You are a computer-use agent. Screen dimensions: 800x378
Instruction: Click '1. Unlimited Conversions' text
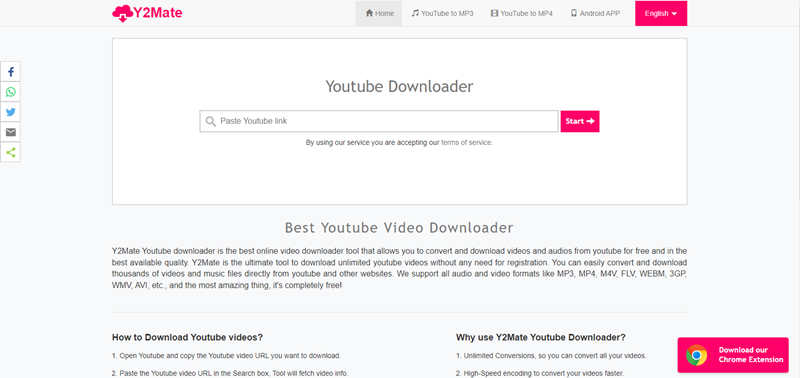coord(551,356)
